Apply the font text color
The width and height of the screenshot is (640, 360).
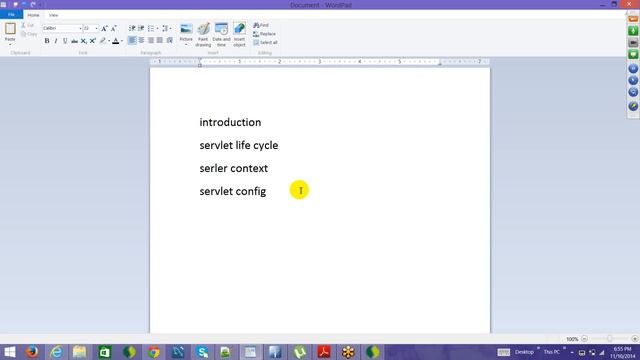pyautogui.click(x=116, y=41)
